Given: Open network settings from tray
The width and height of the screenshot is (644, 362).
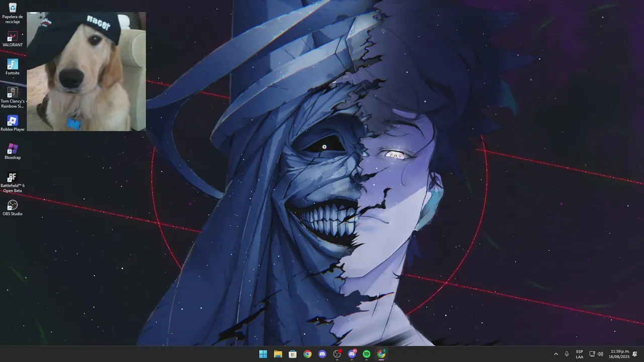Looking at the screenshot, I should (x=592, y=354).
